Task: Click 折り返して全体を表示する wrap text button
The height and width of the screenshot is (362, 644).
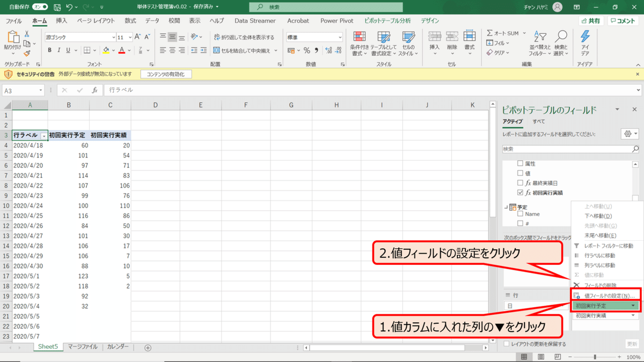Action: coord(244,37)
